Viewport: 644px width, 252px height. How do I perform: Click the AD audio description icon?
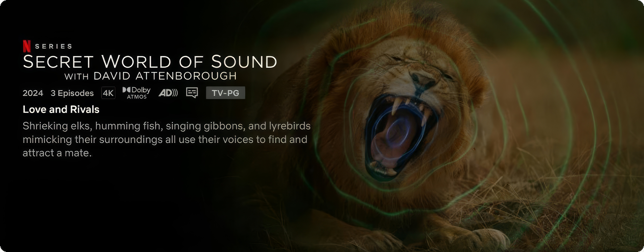pos(168,93)
